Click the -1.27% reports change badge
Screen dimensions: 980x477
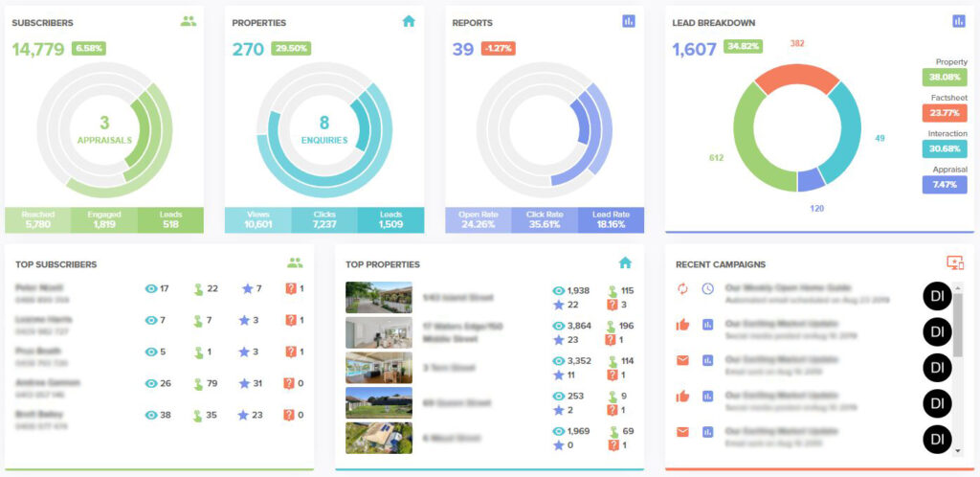point(498,48)
